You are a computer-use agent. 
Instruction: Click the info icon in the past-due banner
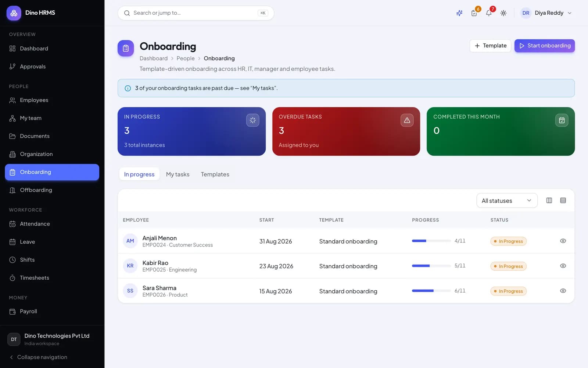click(x=128, y=88)
